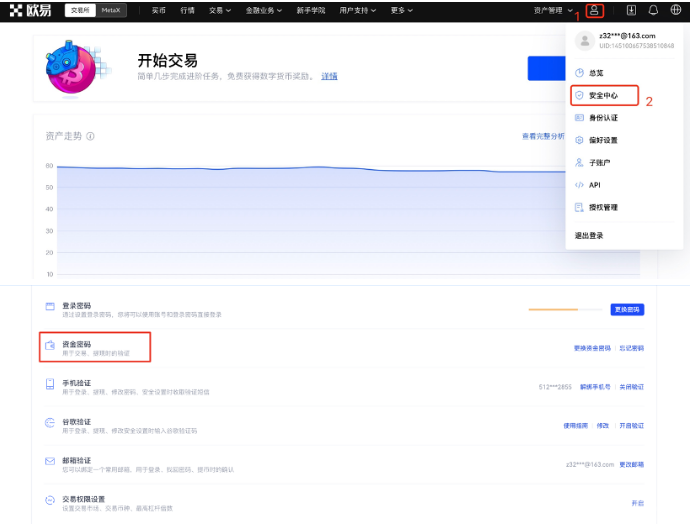Select 身份认证 from account menu
Viewport: 691px width, 530px height.
tap(603, 118)
